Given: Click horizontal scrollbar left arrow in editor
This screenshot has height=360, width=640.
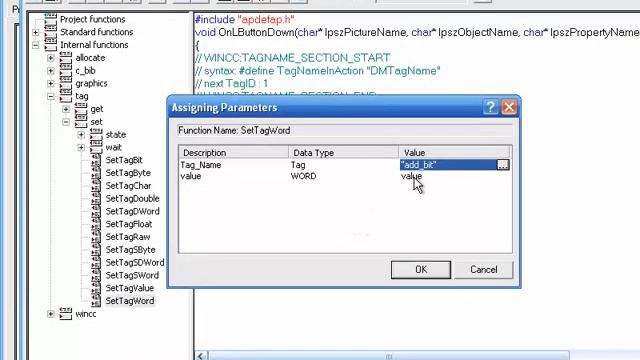Looking at the screenshot, I should click(x=201, y=356).
